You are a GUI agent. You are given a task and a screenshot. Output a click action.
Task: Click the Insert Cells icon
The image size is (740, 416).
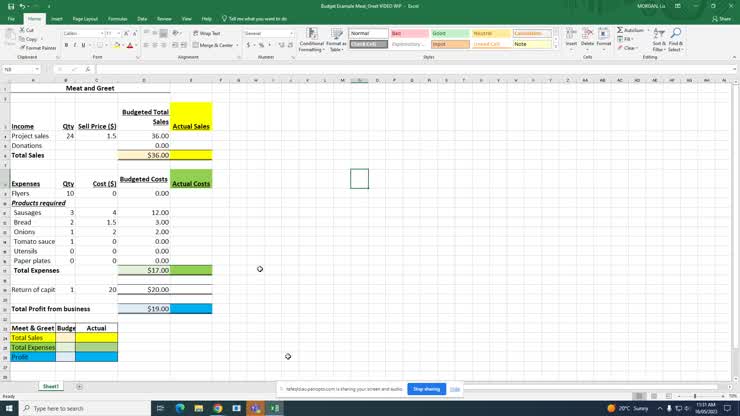(571, 38)
